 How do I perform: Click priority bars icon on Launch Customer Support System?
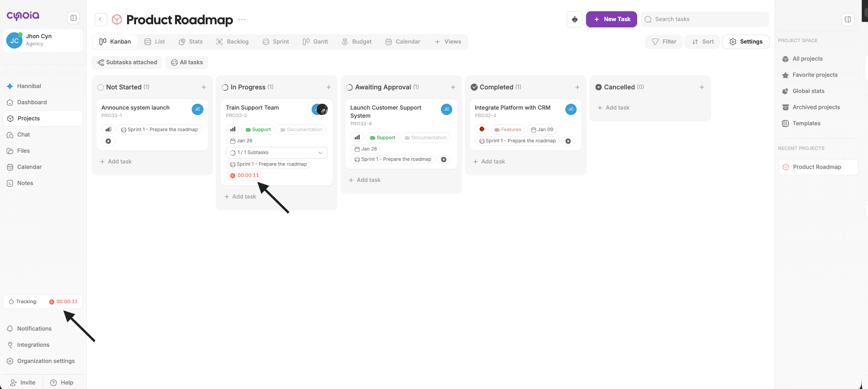point(357,137)
